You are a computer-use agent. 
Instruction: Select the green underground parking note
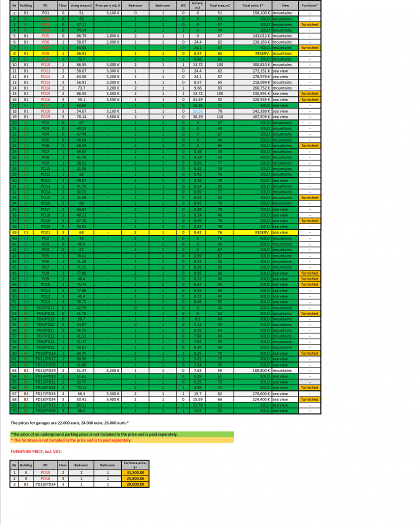pyautogui.click(x=122, y=434)
